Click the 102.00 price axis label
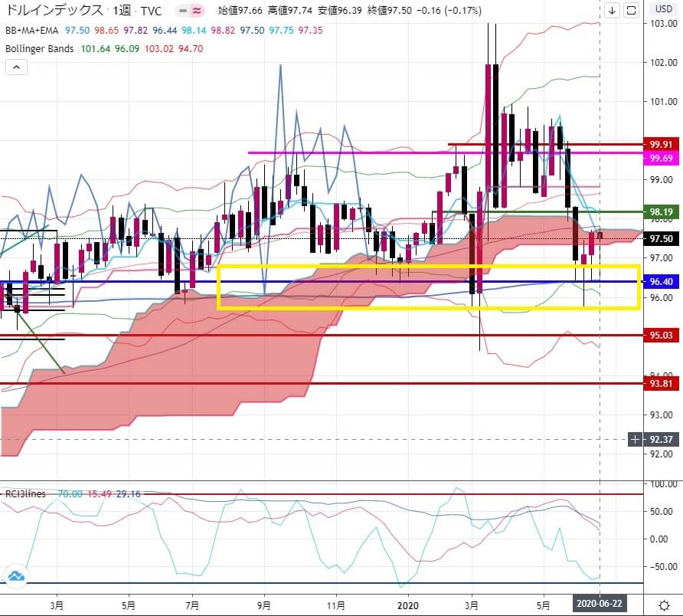The image size is (683, 616). [x=663, y=62]
